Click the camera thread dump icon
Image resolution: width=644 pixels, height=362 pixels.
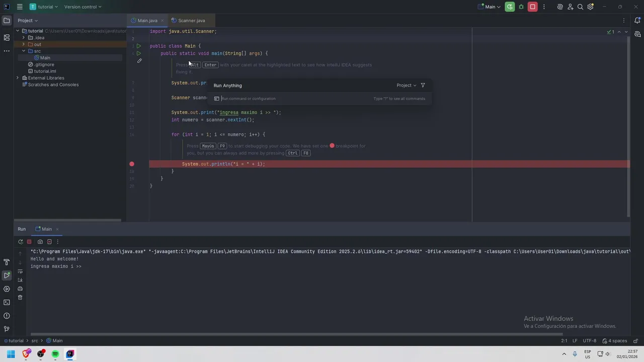[40, 242]
